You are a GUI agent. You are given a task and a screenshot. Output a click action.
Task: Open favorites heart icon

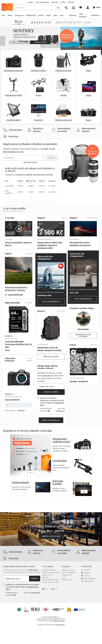81,7
